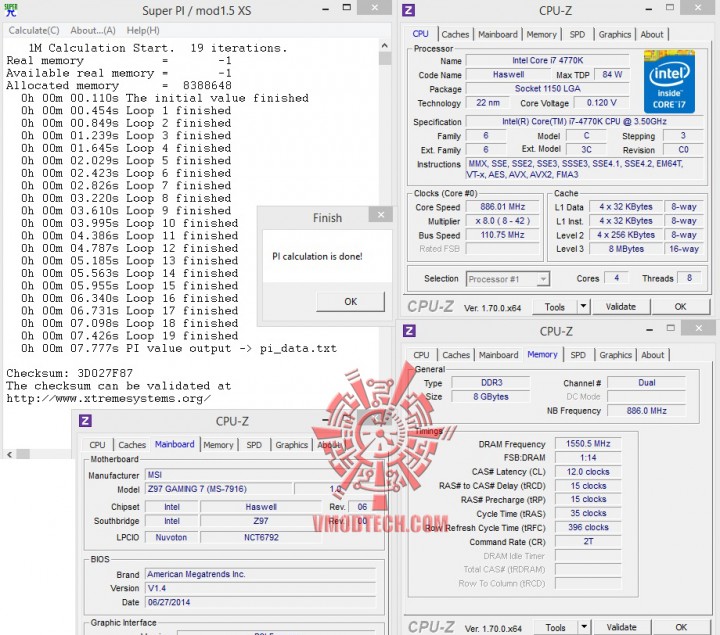Switch to Graphics tab in the top CPU-Z window
This screenshot has height=635, width=720.
pyautogui.click(x=614, y=34)
